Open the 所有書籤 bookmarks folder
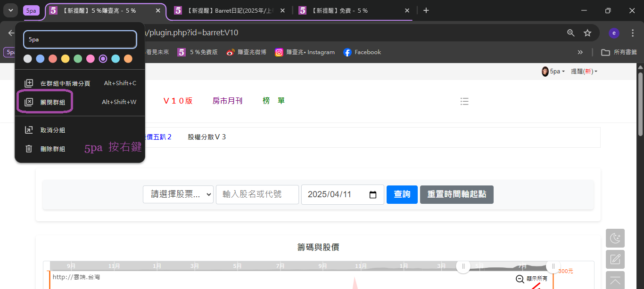644x289 pixels. tap(619, 52)
